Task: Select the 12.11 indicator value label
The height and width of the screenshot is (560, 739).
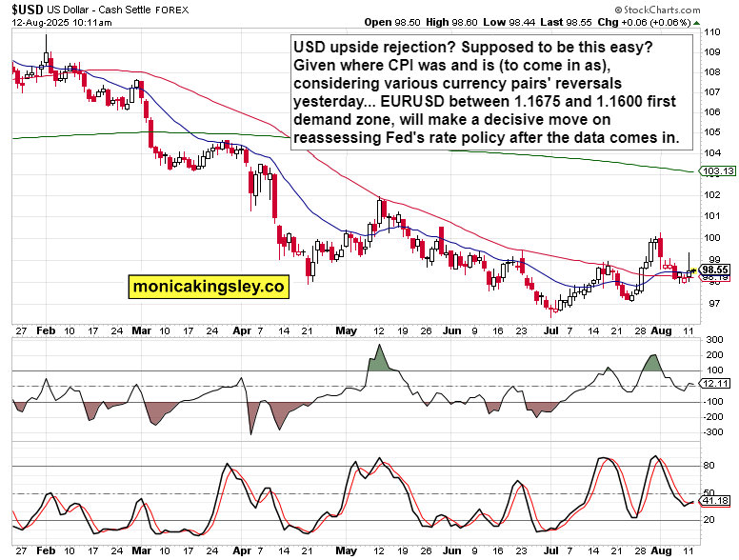Action: coord(714,383)
